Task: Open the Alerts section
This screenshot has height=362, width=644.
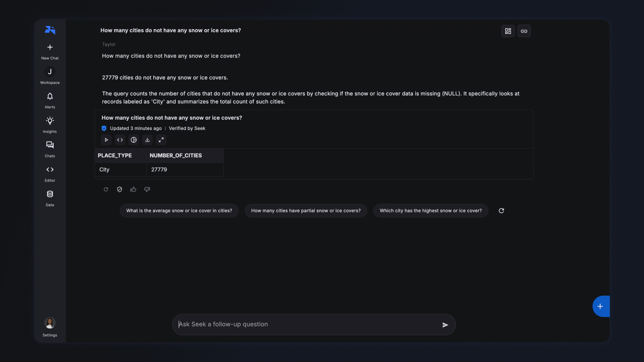Action: pyautogui.click(x=50, y=100)
